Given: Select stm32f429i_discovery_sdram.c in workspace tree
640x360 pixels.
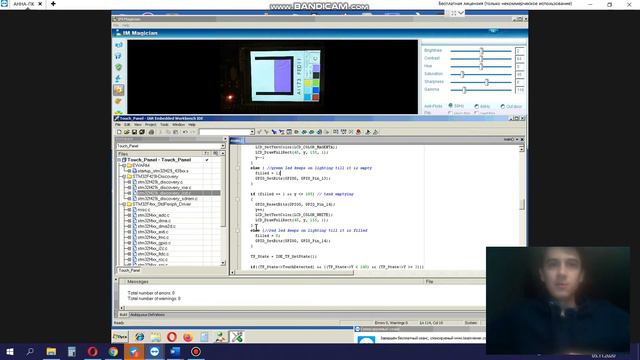Looking at the screenshot, I should pyautogui.click(x=167, y=198).
